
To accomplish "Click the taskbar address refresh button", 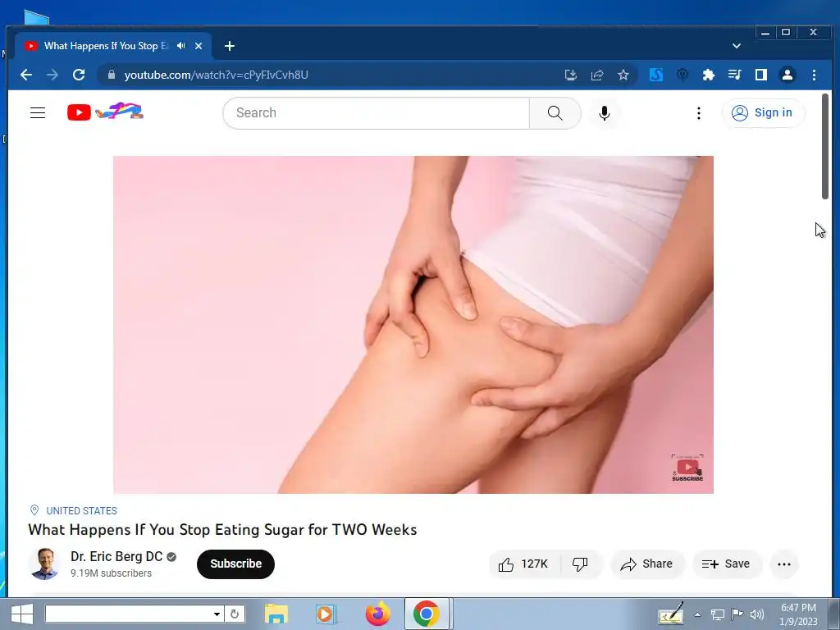I will [235, 614].
